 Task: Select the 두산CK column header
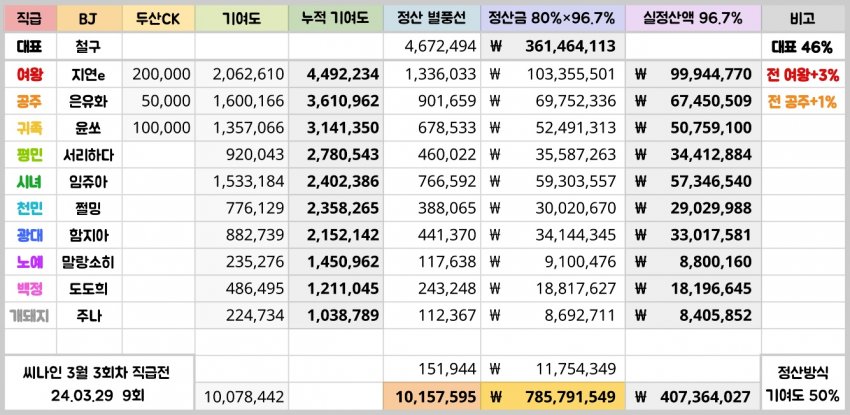157,18
